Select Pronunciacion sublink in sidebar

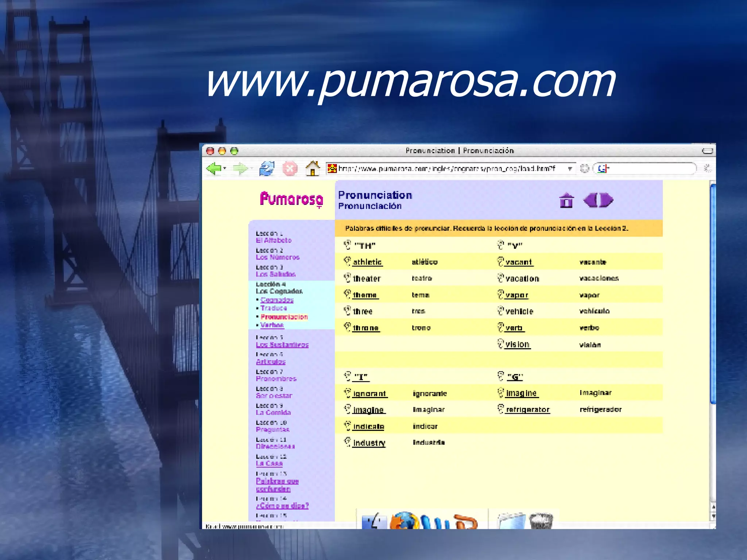(284, 317)
